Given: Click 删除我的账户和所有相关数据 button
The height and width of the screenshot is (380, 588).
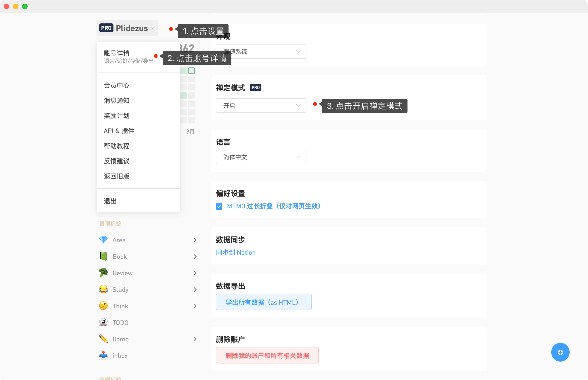Looking at the screenshot, I should pyautogui.click(x=267, y=355).
